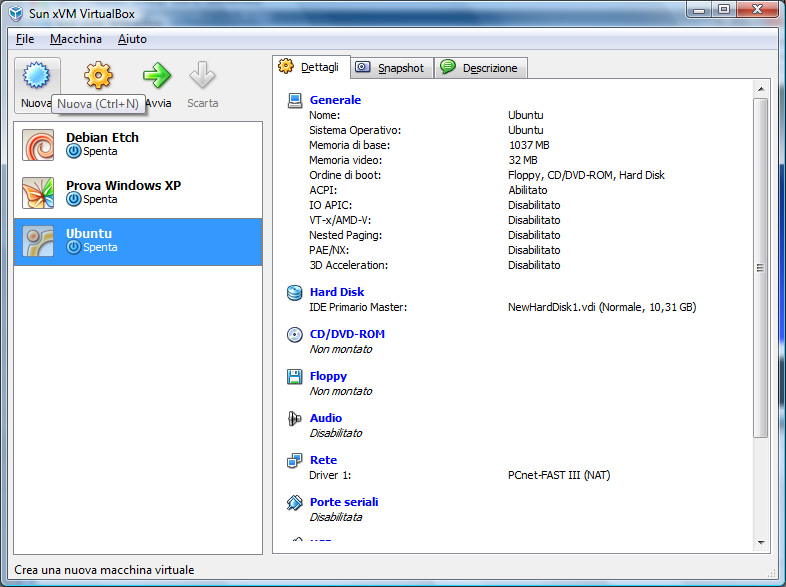786x587 pixels.
Task: Open the Aiuto menu
Action: 132,39
